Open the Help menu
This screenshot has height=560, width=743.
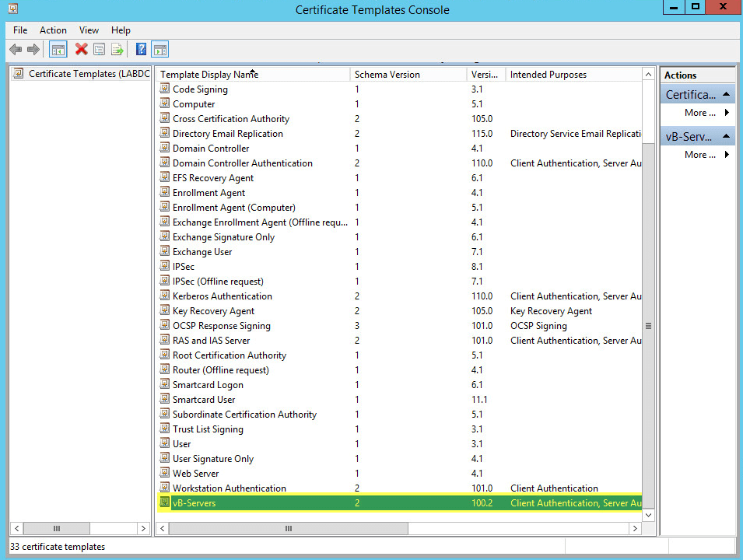[x=121, y=30]
